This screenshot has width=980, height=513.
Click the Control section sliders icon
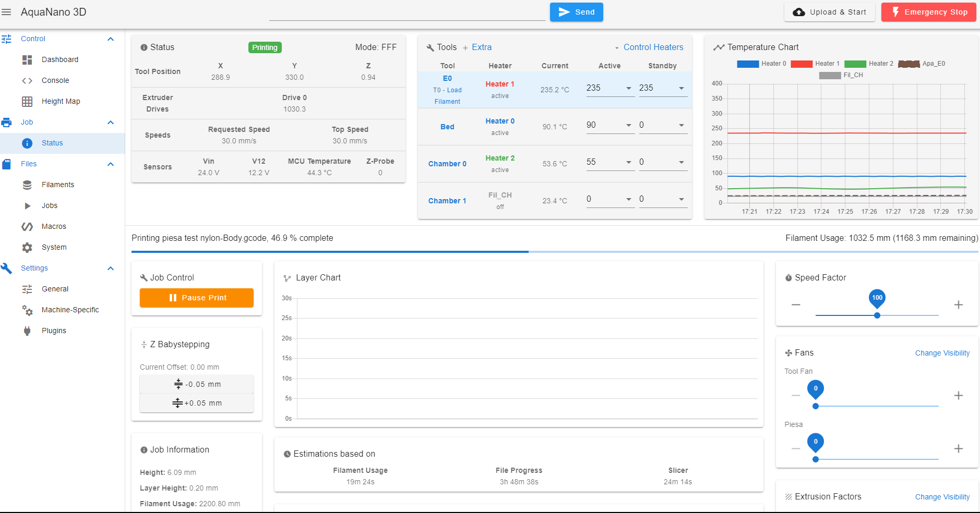pyautogui.click(x=6, y=39)
